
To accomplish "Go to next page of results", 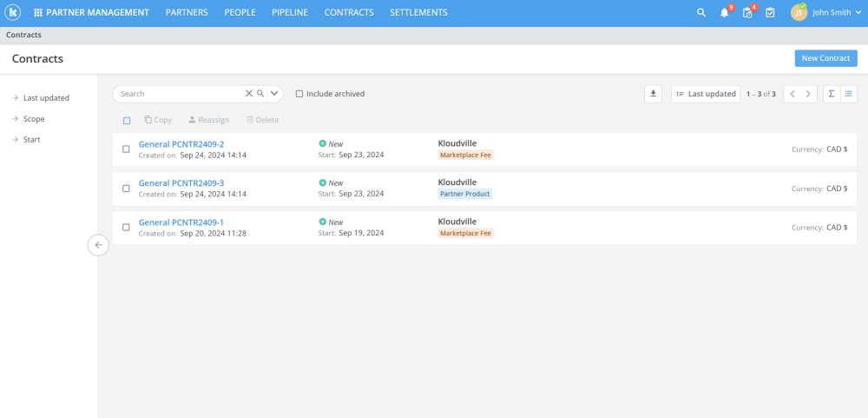I will (808, 94).
